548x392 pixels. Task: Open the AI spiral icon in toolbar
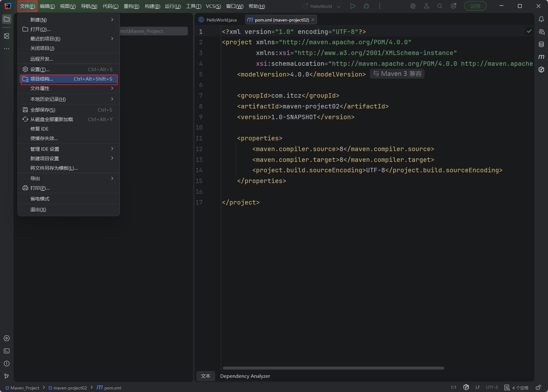(x=413, y=6)
